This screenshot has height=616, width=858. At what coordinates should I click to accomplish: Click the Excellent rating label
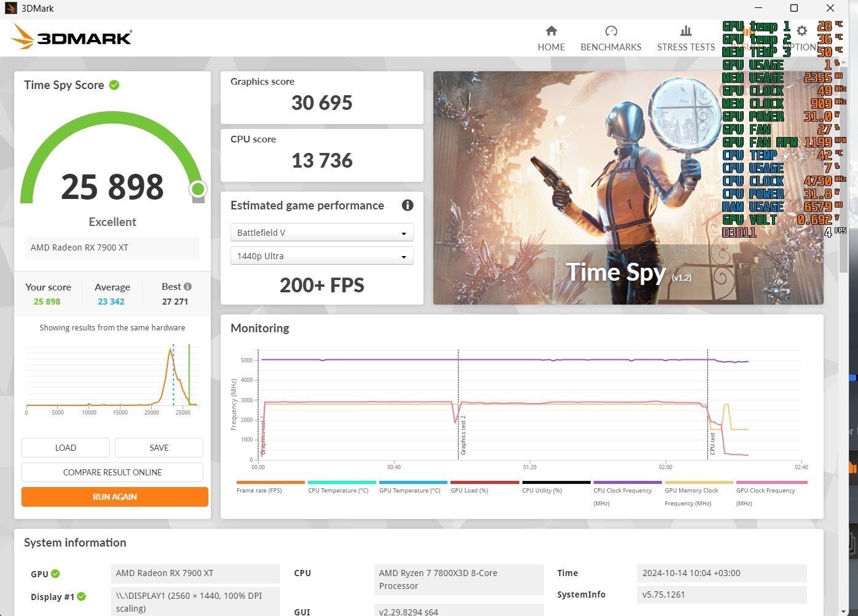[x=112, y=222]
